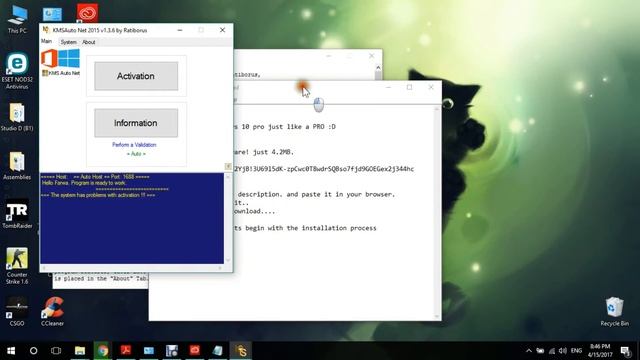Maximize the front Notepad window
Screen dimensions: 640x360
click(x=409, y=87)
